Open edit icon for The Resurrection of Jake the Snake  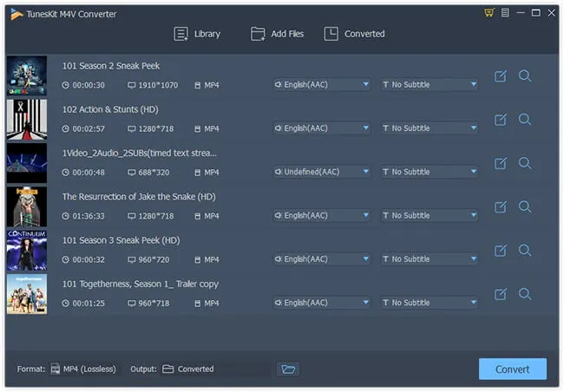[x=500, y=207]
